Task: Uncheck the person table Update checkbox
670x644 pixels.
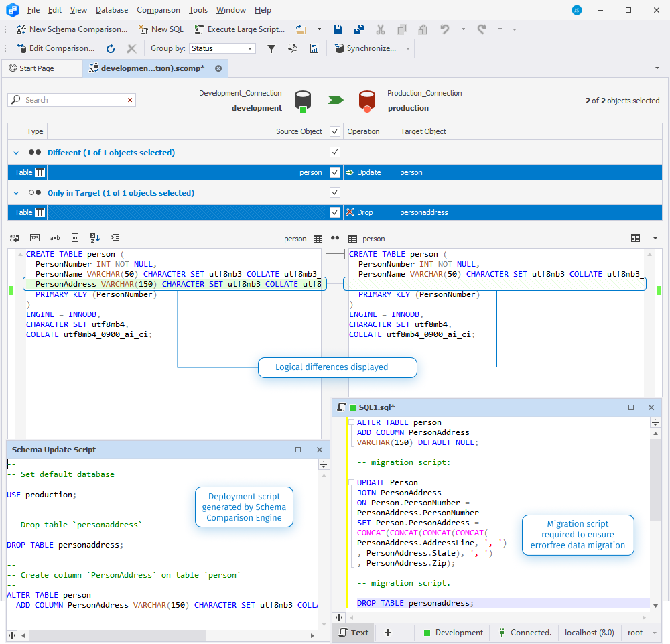Action: click(x=335, y=172)
